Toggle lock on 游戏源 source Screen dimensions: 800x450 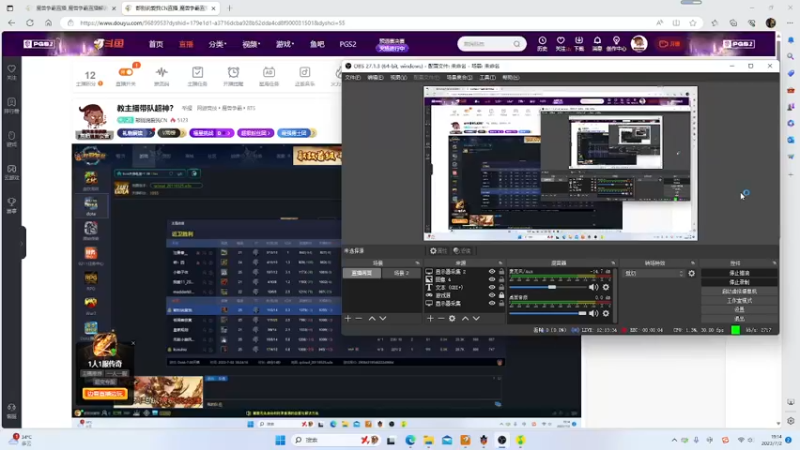point(502,295)
